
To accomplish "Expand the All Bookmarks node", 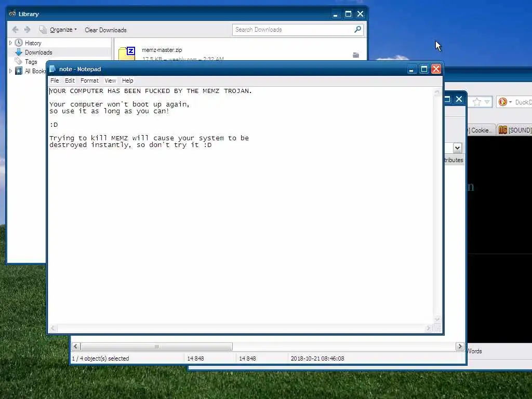I will point(10,71).
